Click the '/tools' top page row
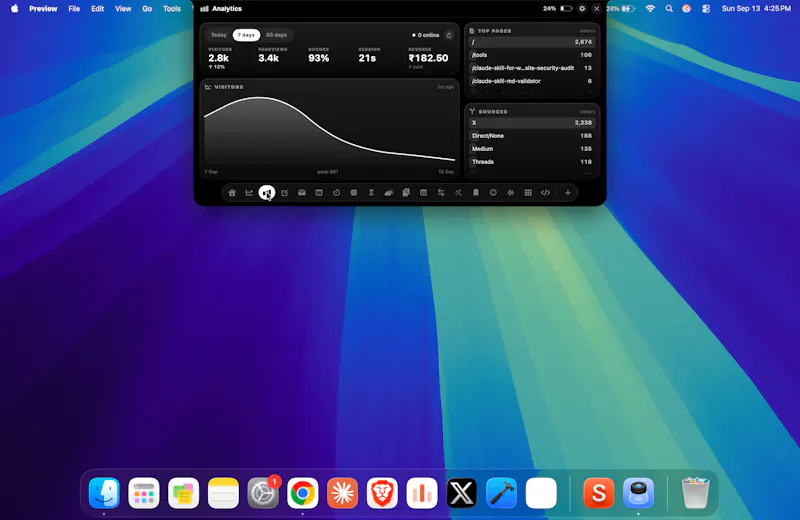This screenshot has height=520, width=800. [x=532, y=55]
